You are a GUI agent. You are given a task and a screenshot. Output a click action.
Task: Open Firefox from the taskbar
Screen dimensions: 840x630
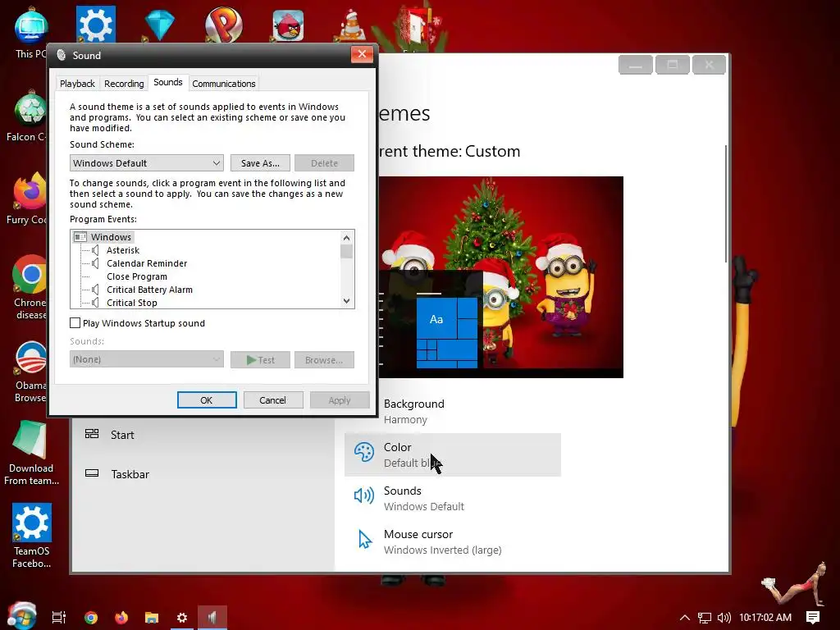(121, 617)
